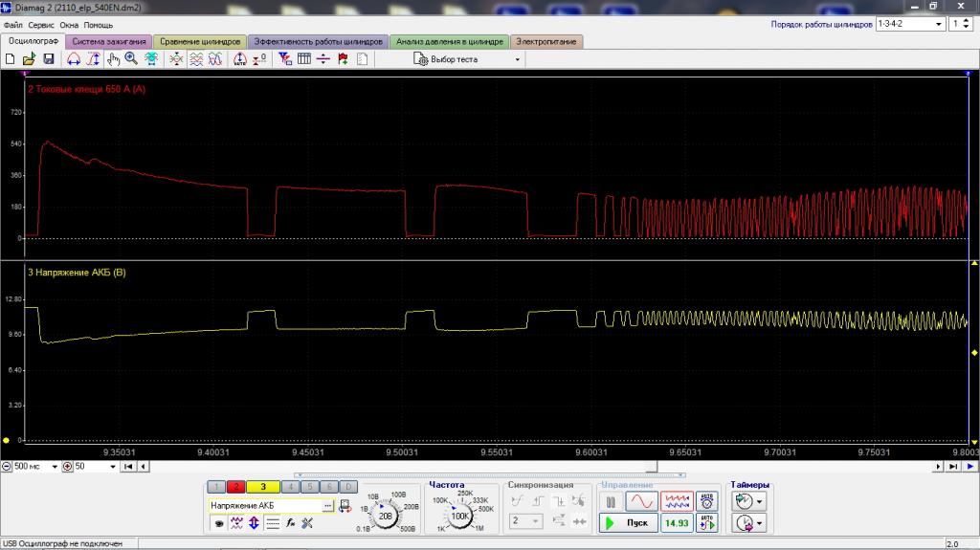The image size is (980, 550).
Task: Click the probe selection icon beside channel name
Action: [x=345, y=506]
